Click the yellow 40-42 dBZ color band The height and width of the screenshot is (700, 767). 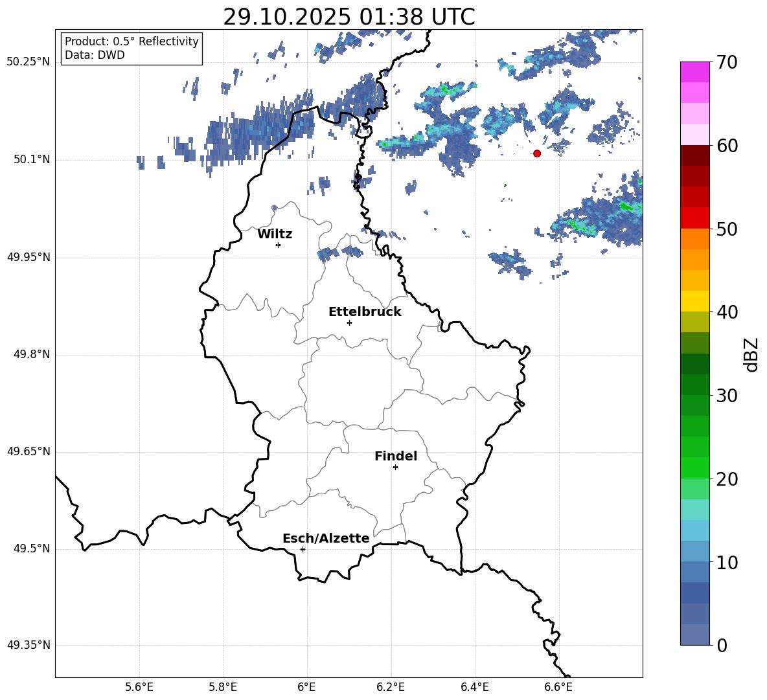[x=695, y=301]
